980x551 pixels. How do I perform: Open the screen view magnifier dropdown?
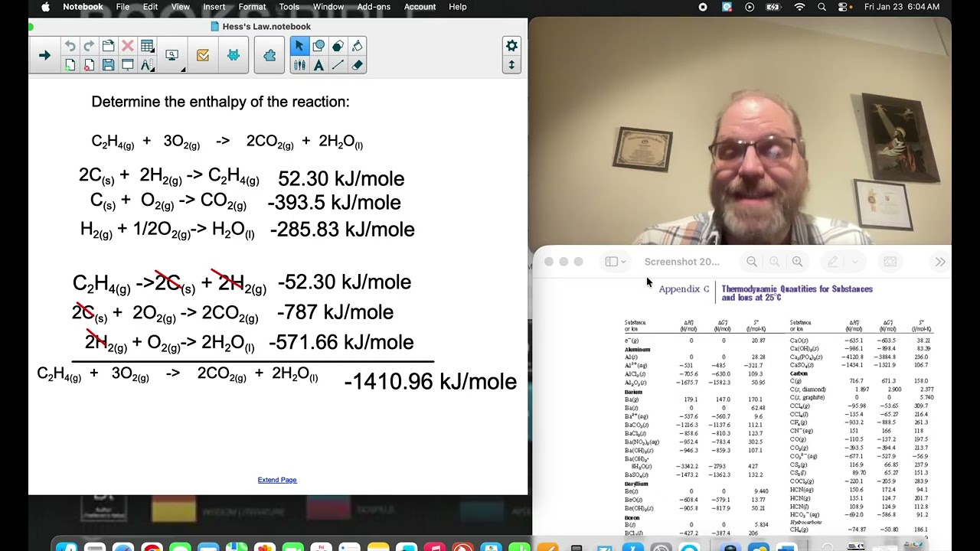pos(173,56)
